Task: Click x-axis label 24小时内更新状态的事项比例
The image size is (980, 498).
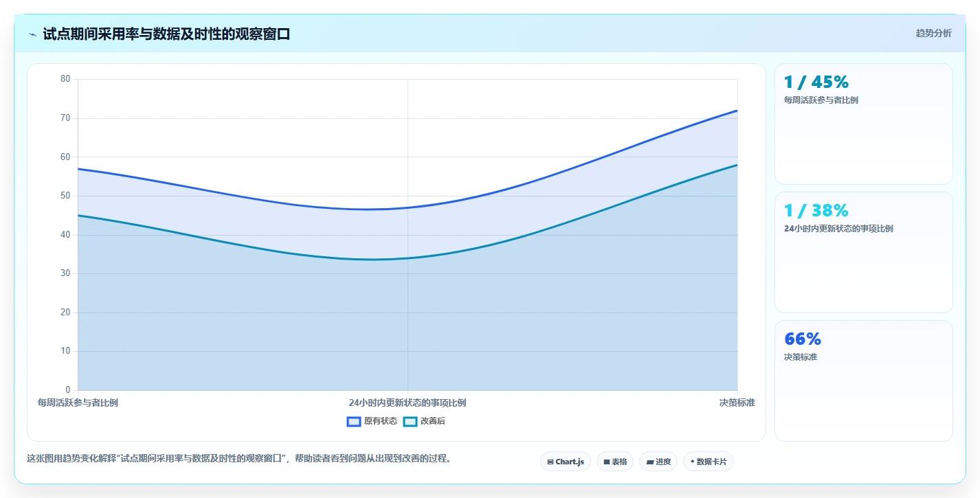Action: tap(408, 403)
